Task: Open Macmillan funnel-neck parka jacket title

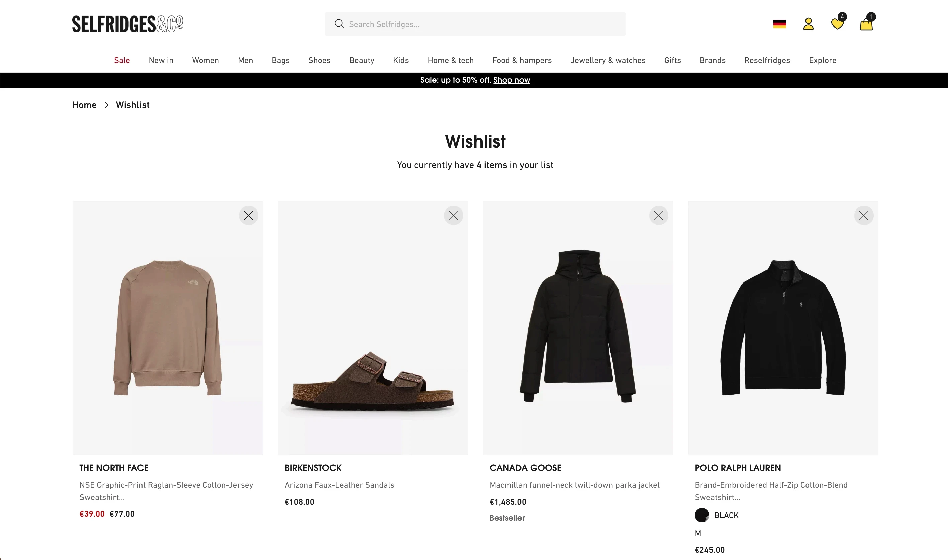Action: [x=574, y=485]
